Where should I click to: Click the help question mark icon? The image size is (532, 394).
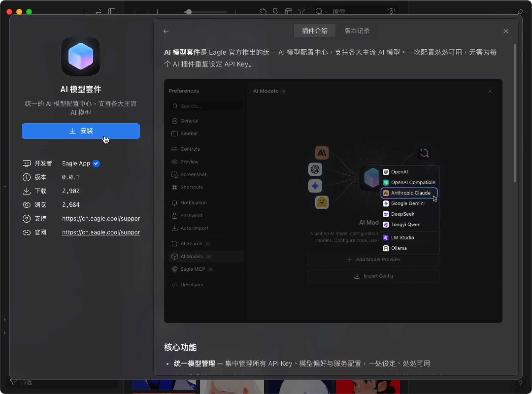[x=520, y=383]
